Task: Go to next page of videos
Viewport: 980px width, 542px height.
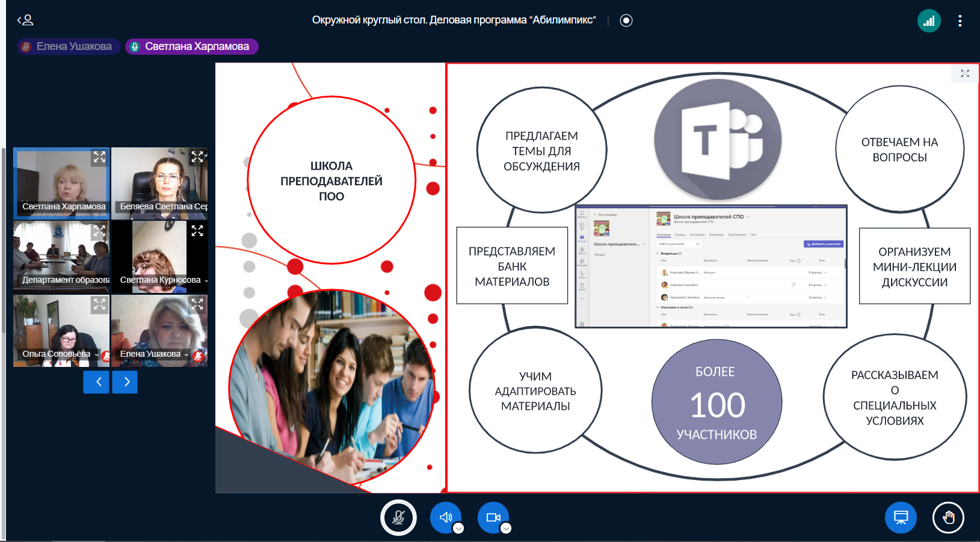Action: click(x=125, y=382)
